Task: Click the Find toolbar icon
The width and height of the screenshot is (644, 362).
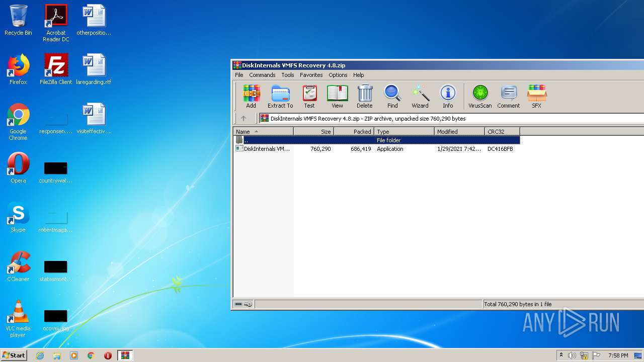Action: tap(392, 96)
